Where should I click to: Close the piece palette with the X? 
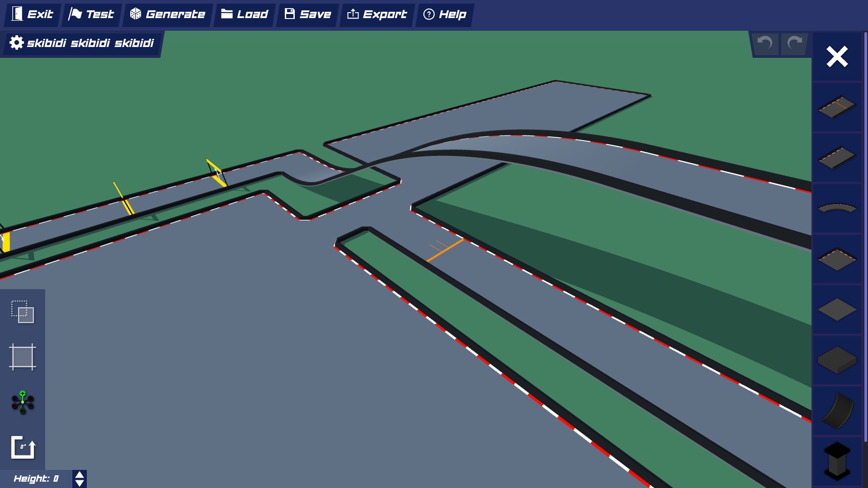tap(837, 57)
